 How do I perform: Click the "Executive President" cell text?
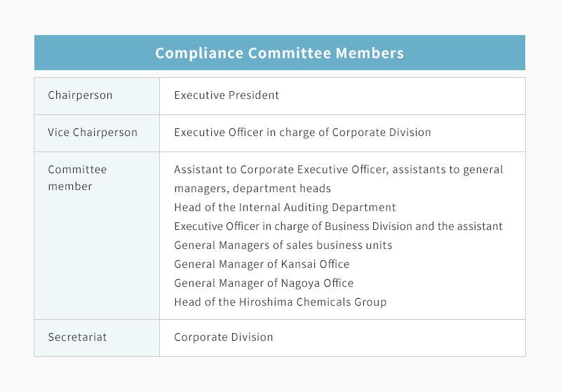pos(227,95)
